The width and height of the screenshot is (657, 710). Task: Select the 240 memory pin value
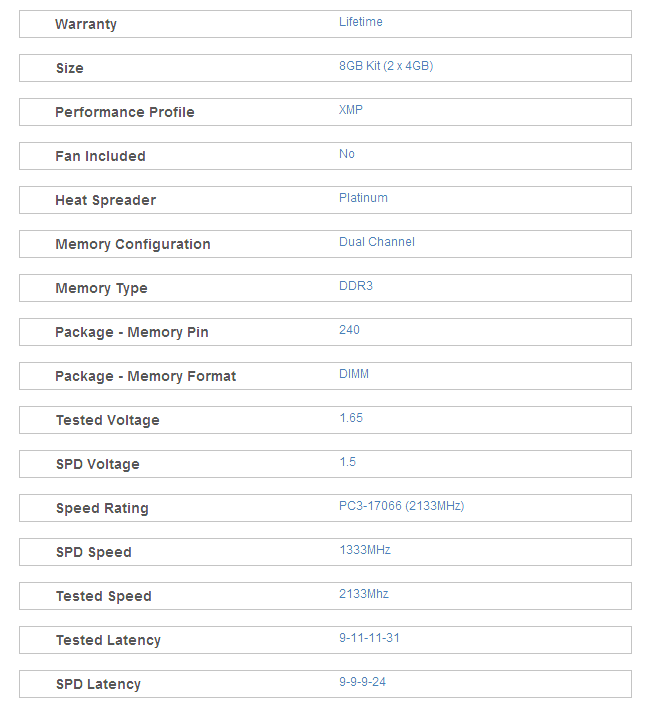click(349, 330)
